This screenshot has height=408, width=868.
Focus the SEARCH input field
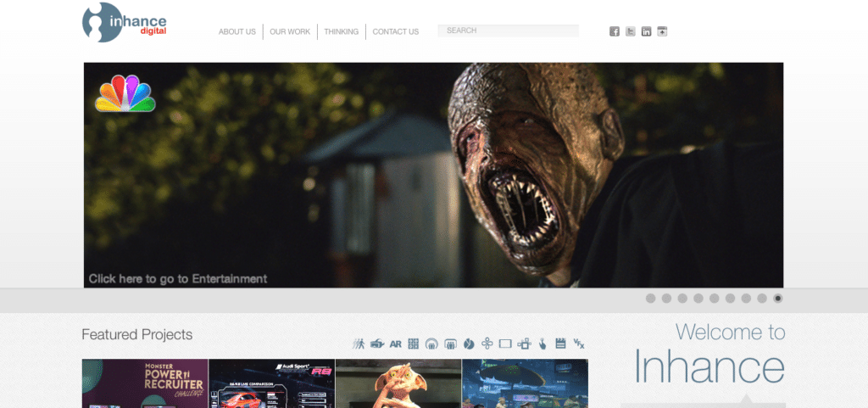pos(509,31)
